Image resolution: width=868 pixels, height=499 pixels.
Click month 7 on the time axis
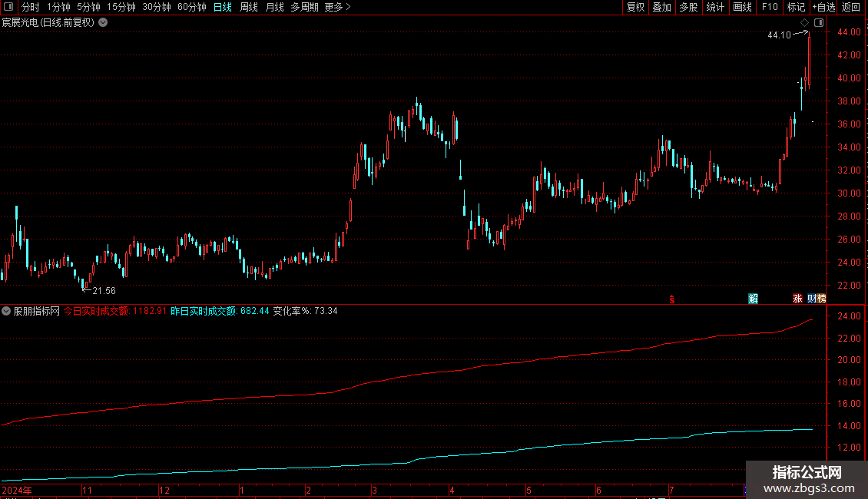pyautogui.click(x=671, y=490)
